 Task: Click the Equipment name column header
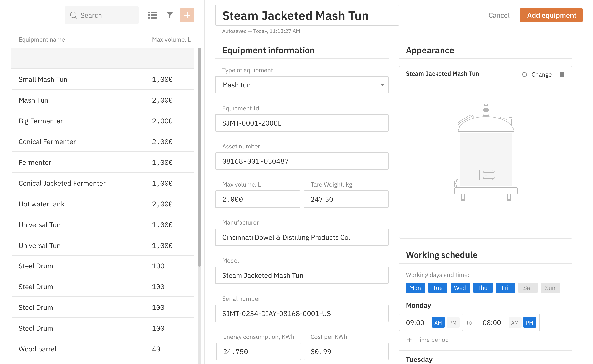point(42,39)
